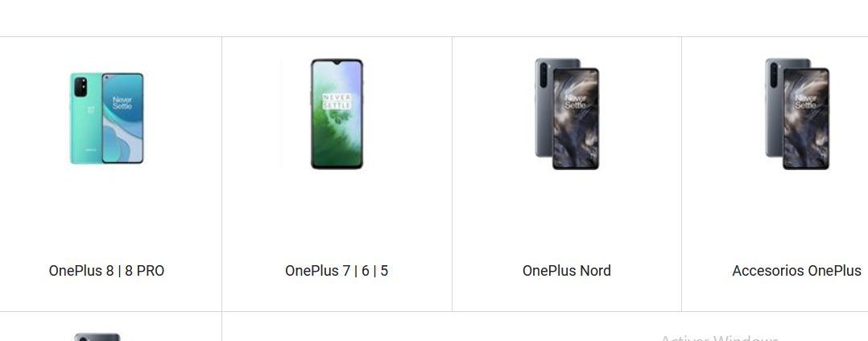Click the rear camera strip in Accesorios phone image
Screen dimensions: 868x341
point(774,75)
